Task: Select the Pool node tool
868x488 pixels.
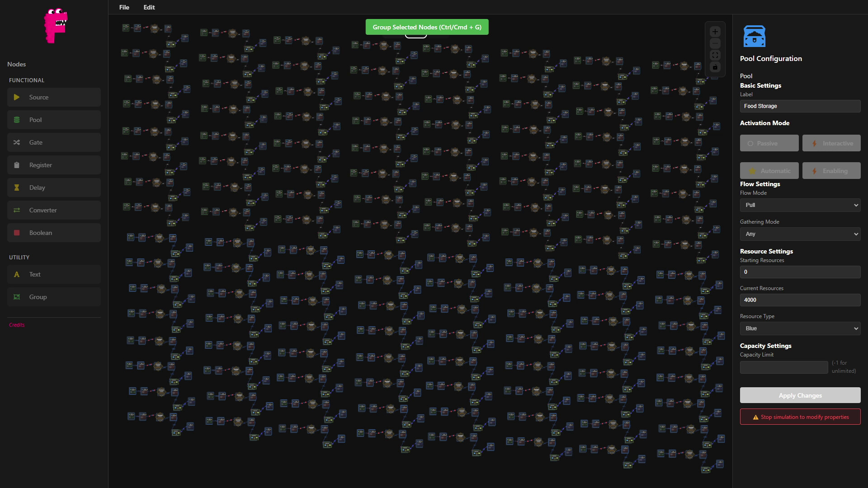Action: tap(54, 119)
